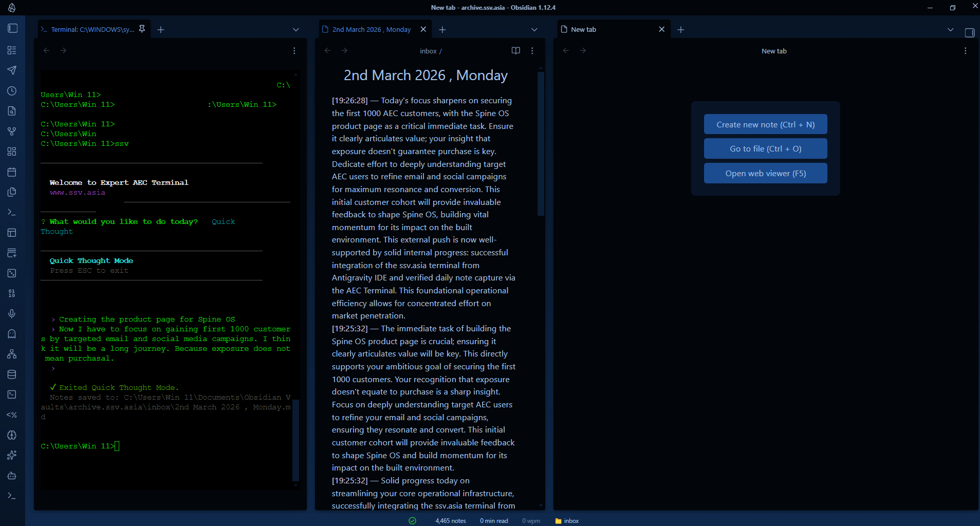Open a random note using the dice icon
980x526 pixels.
click(12, 273)
